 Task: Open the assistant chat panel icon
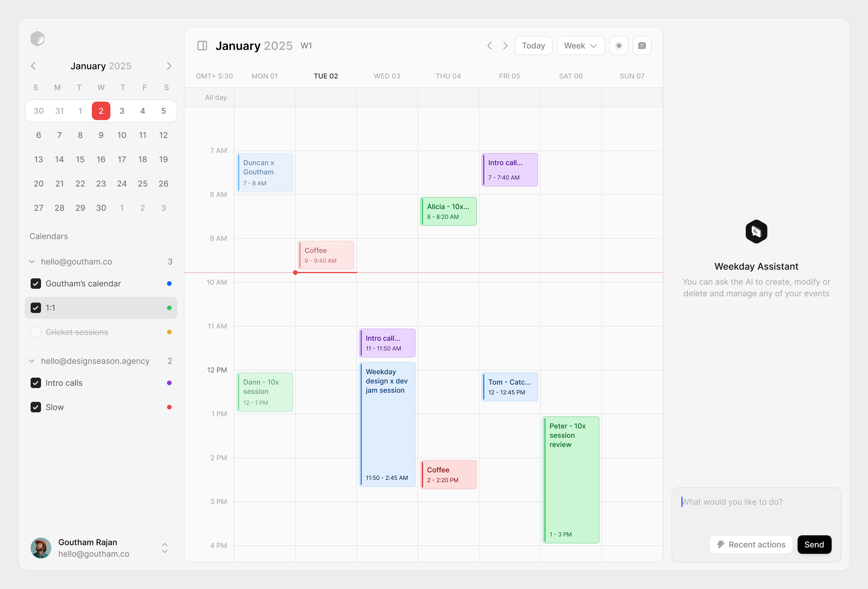tap(642, 45)
